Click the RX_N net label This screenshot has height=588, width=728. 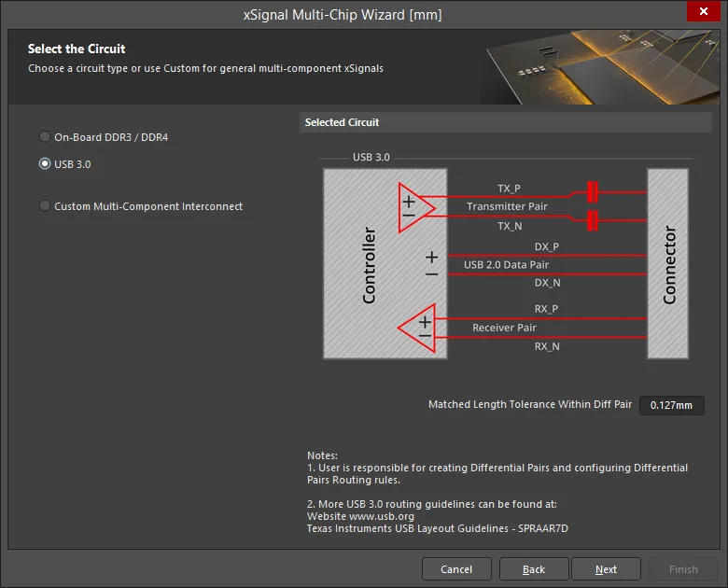point(547,346)
